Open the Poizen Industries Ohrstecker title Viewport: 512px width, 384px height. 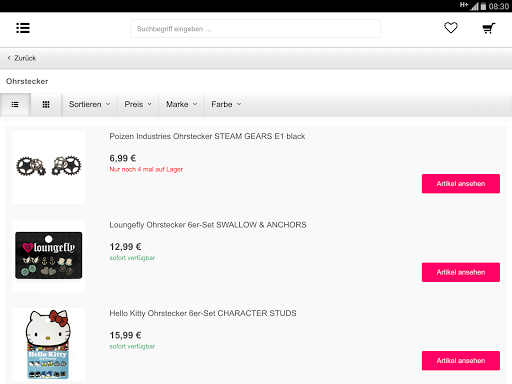pos(207,136)
